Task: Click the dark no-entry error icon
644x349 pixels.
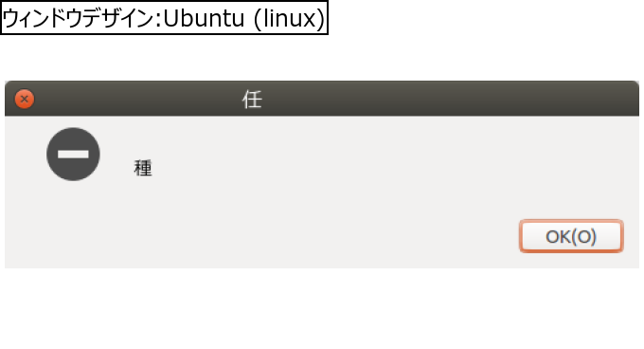Action: coord(73,155)
